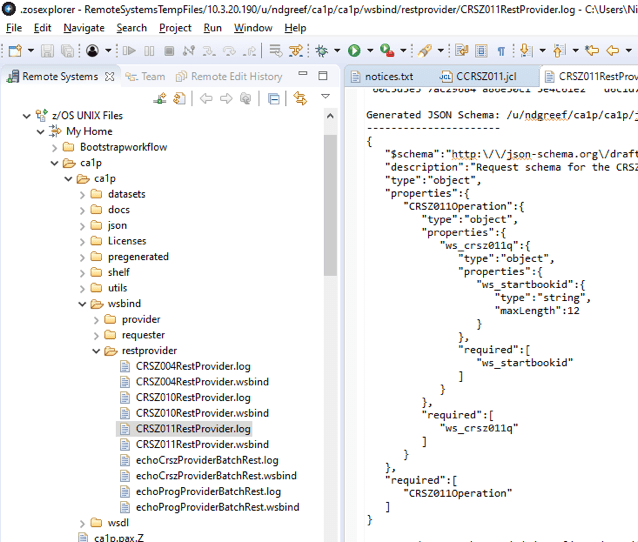Open the Project menu
This screenshot has width=638, height=542.
(x=175, y=28)
